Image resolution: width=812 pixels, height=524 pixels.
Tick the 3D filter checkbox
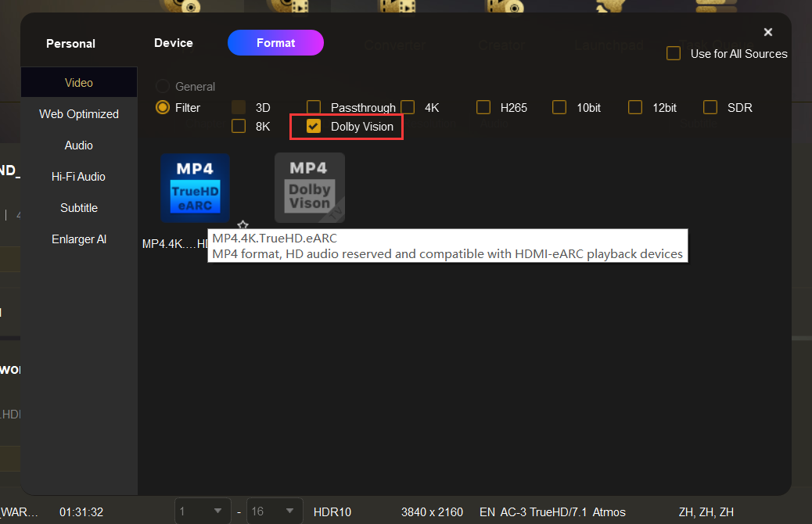click(239, 107)
